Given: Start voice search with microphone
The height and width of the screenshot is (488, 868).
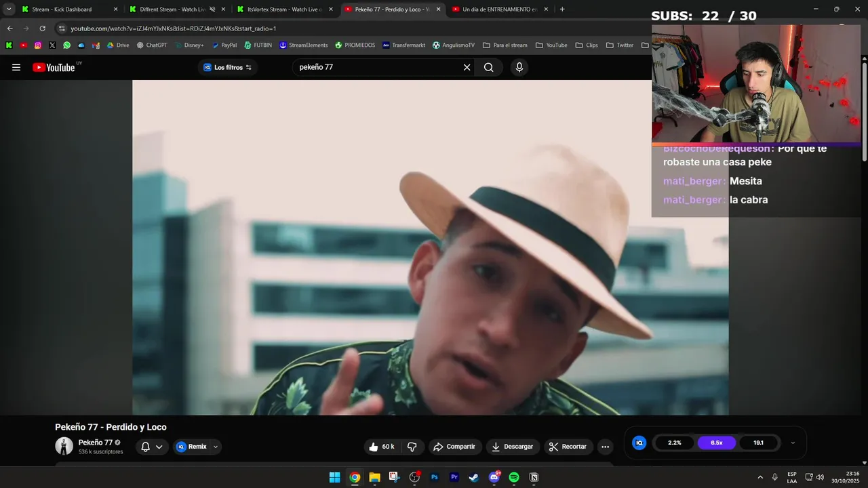Looking at the screenshot, I should (x=519, y=67).
